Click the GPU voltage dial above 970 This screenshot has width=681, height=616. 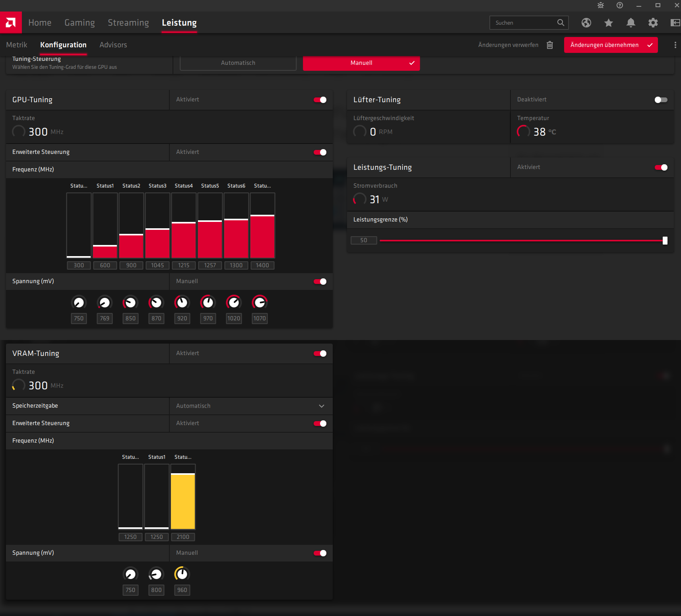tap(208, 303)
